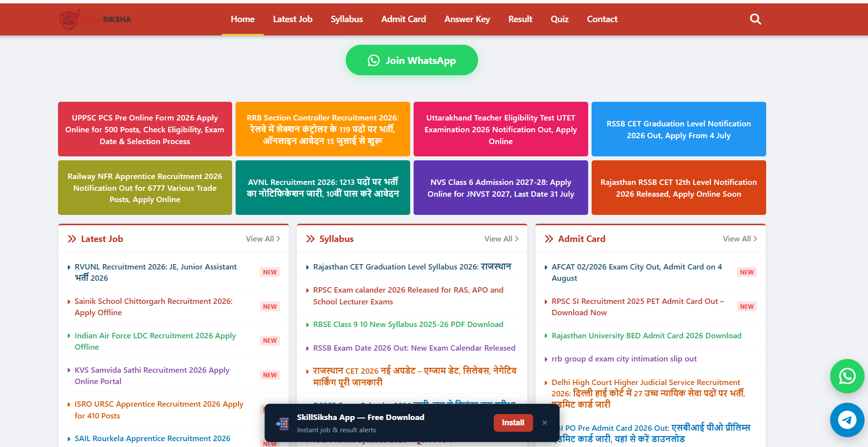View All in Admit Card section
868x447 pixels.
coord(740,239)
